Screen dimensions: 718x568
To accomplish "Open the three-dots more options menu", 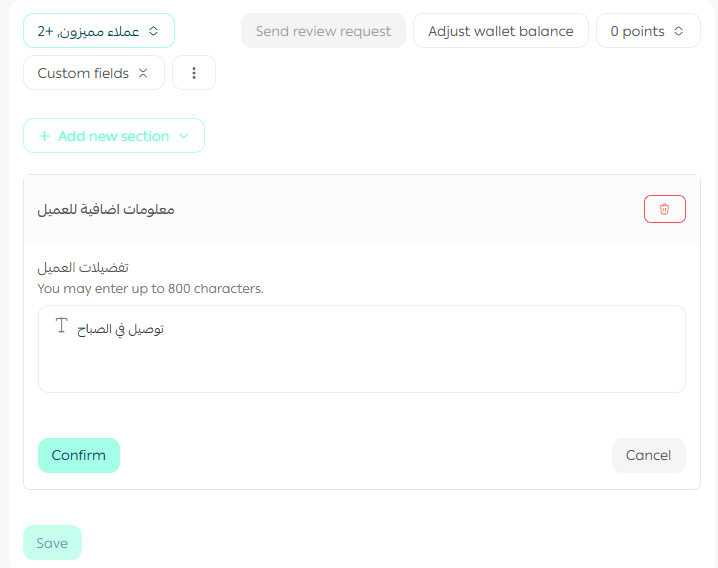I will pos(194,73).
